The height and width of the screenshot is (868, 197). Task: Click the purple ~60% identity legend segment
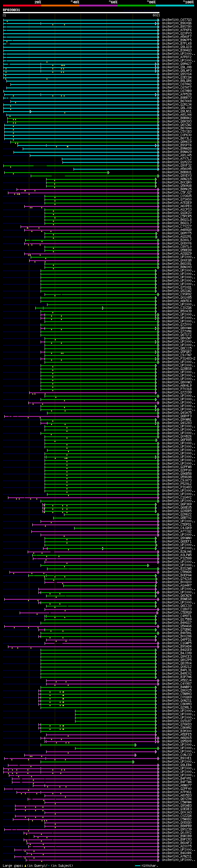pos(99,6)
